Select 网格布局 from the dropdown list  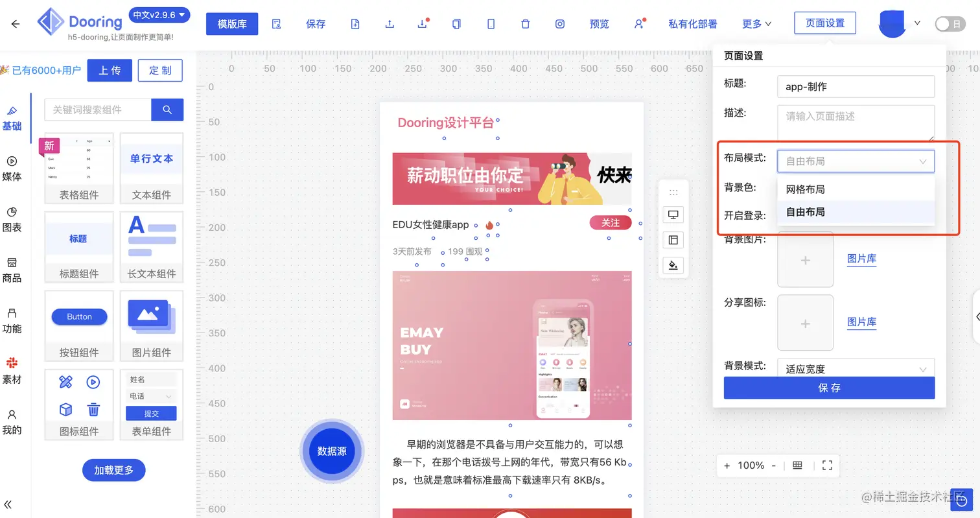click(856, 189)
